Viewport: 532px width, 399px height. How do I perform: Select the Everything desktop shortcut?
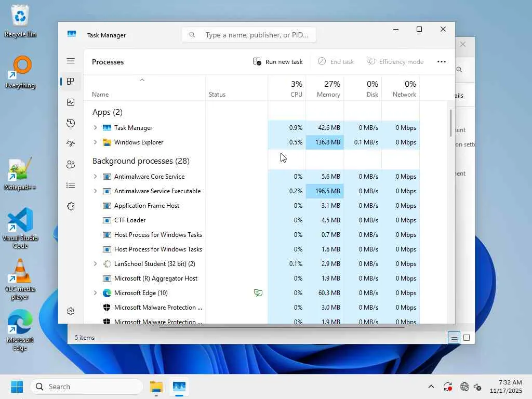click(x=20, y=72)
